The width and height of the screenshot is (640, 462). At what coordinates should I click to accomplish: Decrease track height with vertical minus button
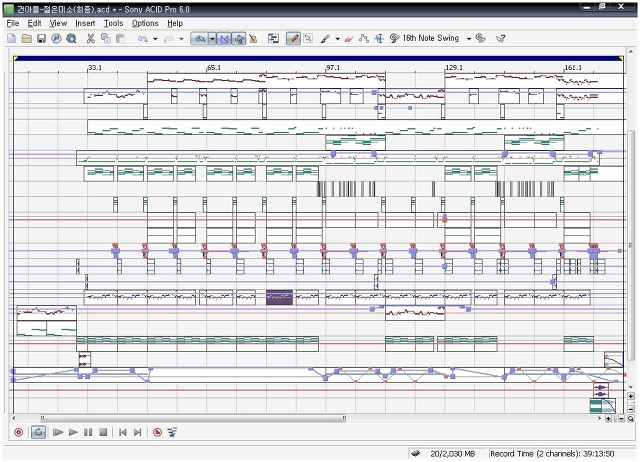(631, 409)
